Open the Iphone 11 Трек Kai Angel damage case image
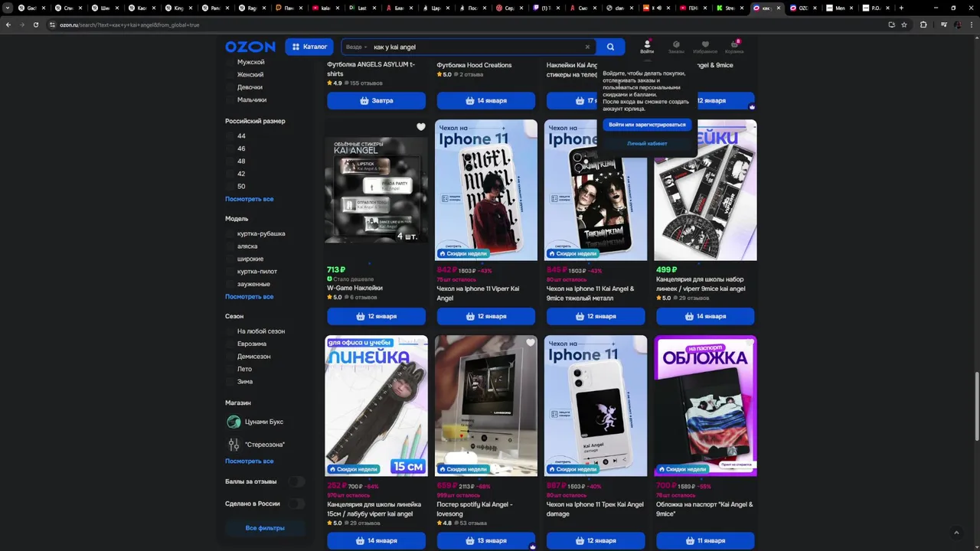Image resolution: width=980 pixels, height=551 pixels. coord(596,406)
